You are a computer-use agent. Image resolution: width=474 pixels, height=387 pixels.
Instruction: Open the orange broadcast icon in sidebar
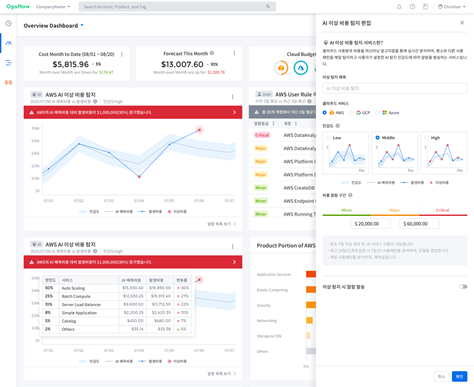[9, 82]
